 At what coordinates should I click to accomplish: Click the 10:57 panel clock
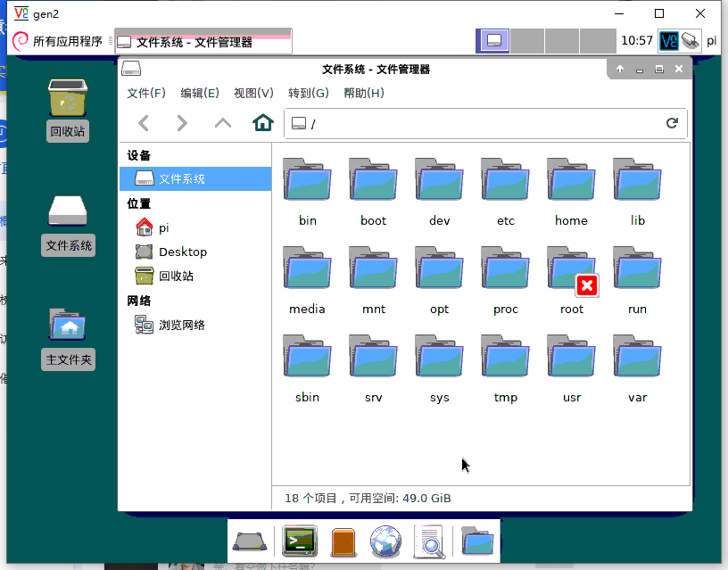coord(636,41)
